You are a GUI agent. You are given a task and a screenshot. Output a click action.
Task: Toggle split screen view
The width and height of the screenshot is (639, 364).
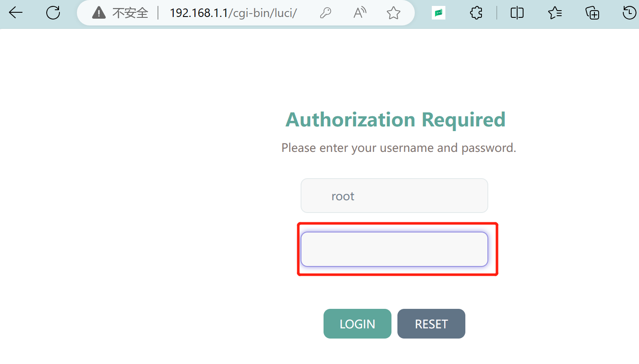coord(517,13)
